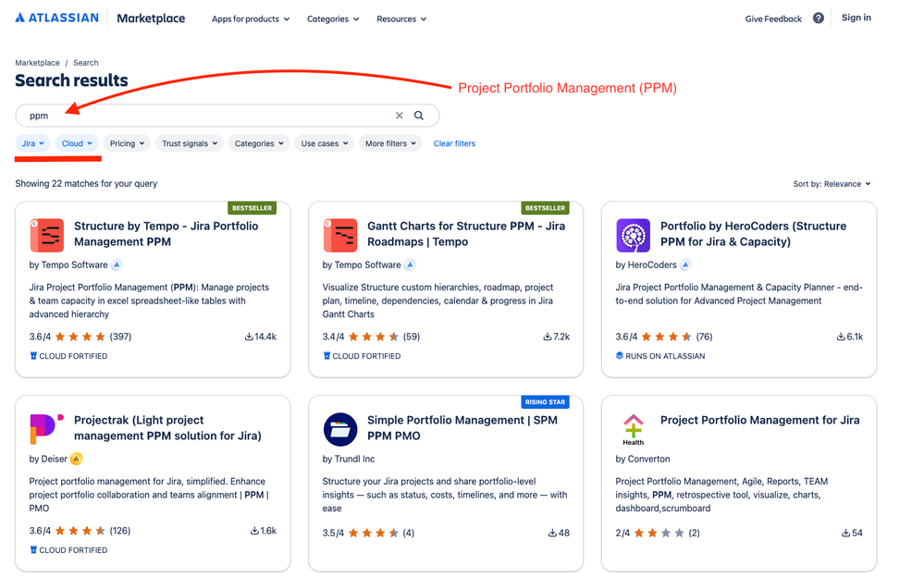The width and height of the screenshot is (924, 577).
Task: Click the Projectrak app icon
Action: 46,429
